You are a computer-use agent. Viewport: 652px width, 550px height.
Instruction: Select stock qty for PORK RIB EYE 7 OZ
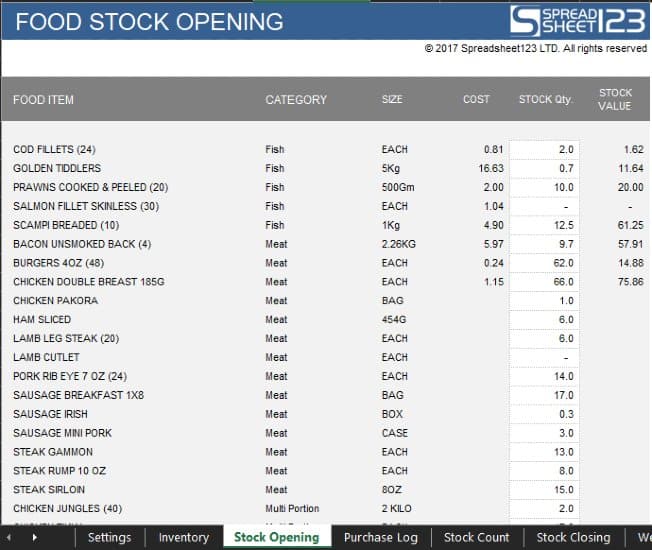[x=544, y=377]
